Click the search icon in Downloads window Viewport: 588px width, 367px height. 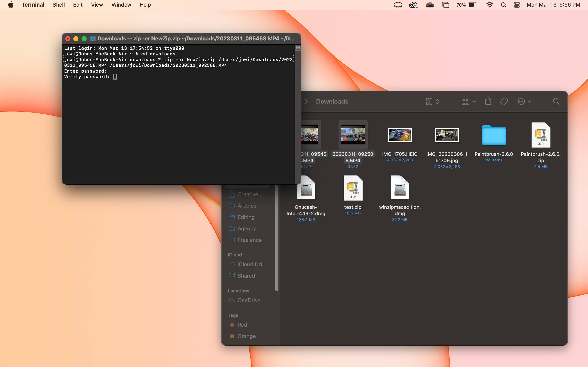[x=556, y=101]
